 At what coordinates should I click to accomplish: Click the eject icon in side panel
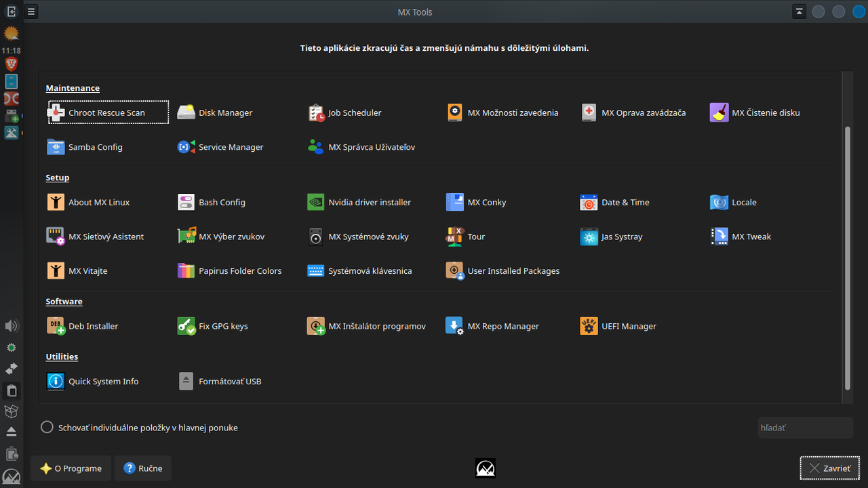12,432
